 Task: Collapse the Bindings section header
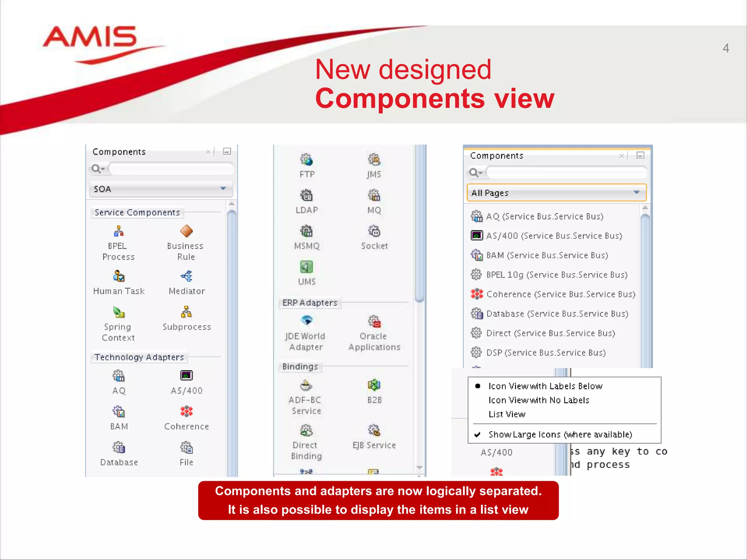pos(300,366)
